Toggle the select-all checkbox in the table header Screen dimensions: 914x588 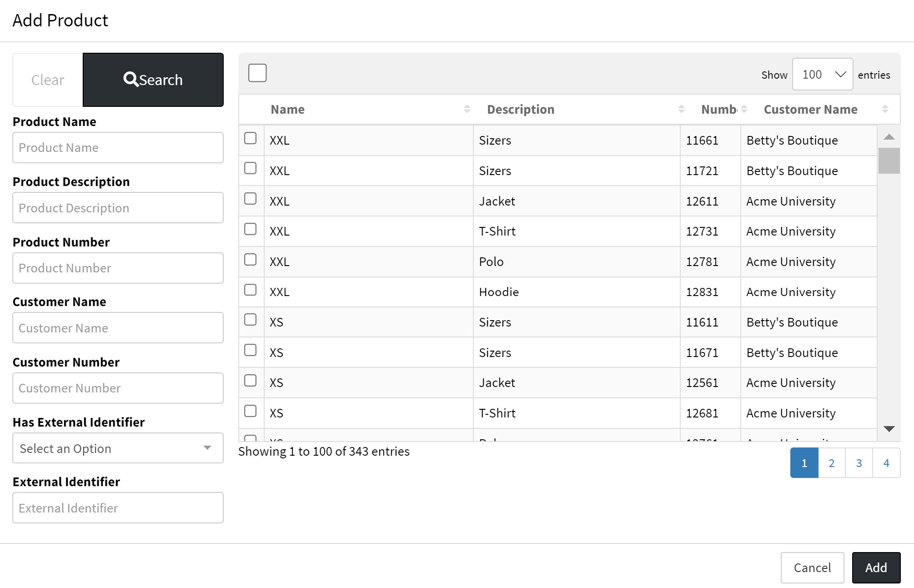pos(257,73)
